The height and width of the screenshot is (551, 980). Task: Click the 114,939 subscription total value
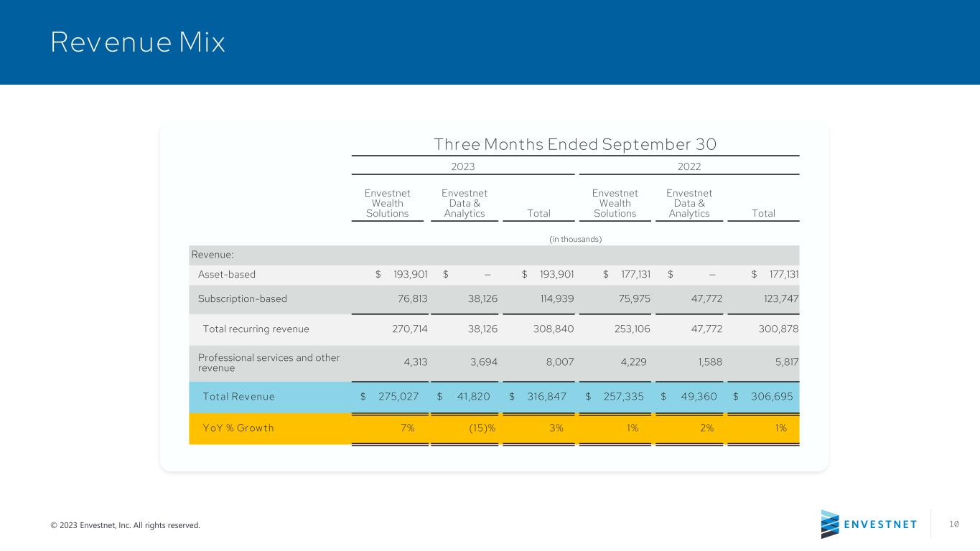(556, 298)
